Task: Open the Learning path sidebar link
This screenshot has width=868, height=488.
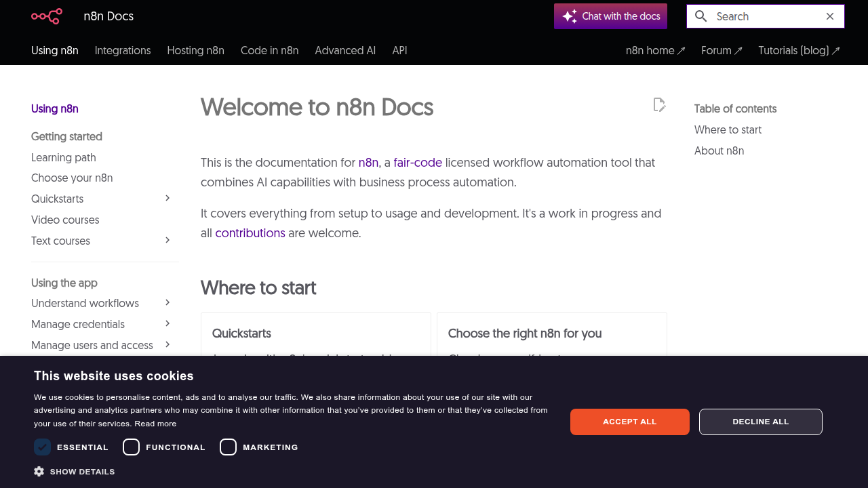Action: click(x=64, y=157)
